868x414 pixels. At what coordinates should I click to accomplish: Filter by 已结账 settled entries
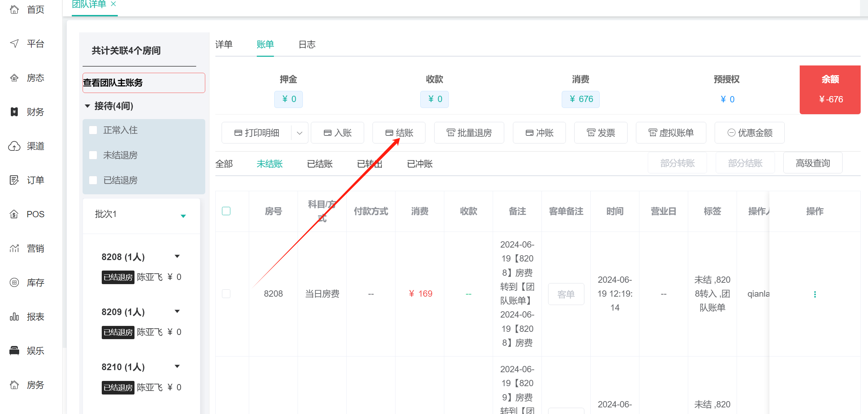320,164
